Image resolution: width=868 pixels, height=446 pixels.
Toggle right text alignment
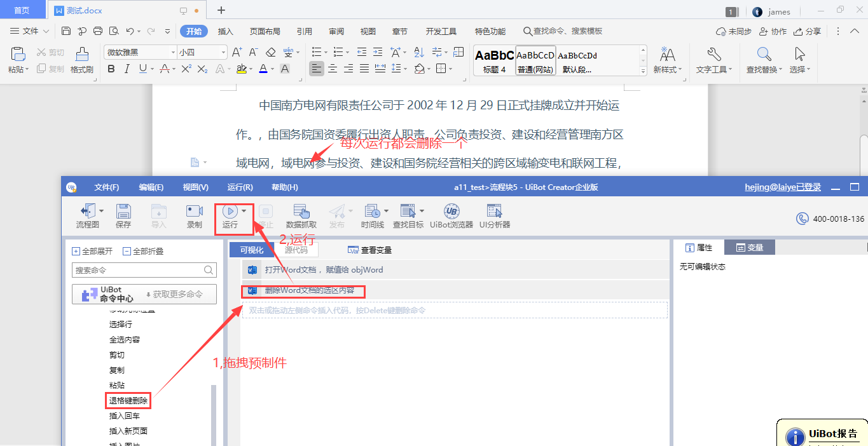[x=348, y=69]
